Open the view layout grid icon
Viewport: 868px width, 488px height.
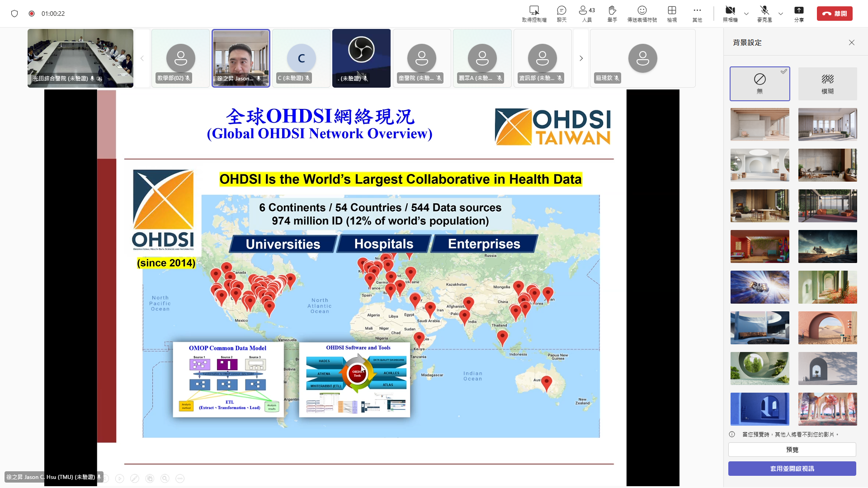[672, 13]
